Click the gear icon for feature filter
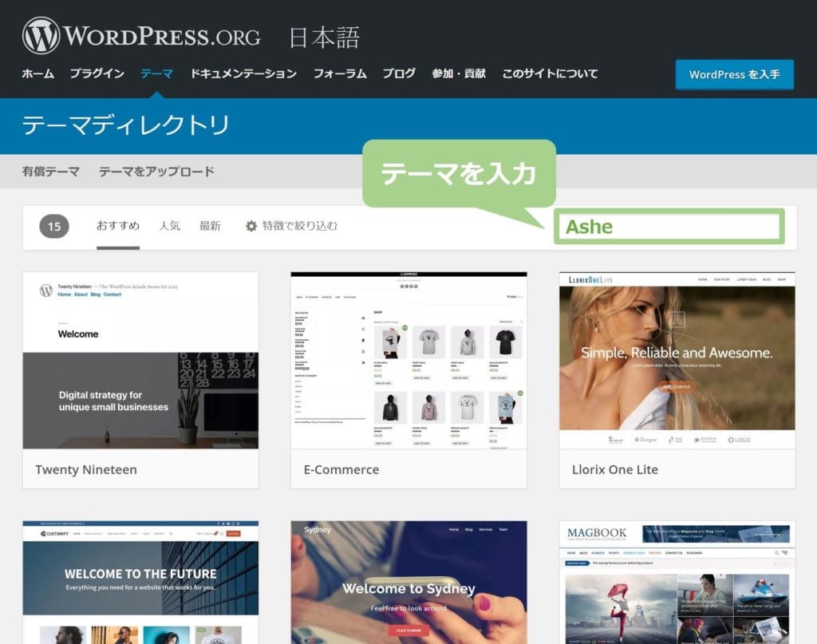 [x=251, y=226]
